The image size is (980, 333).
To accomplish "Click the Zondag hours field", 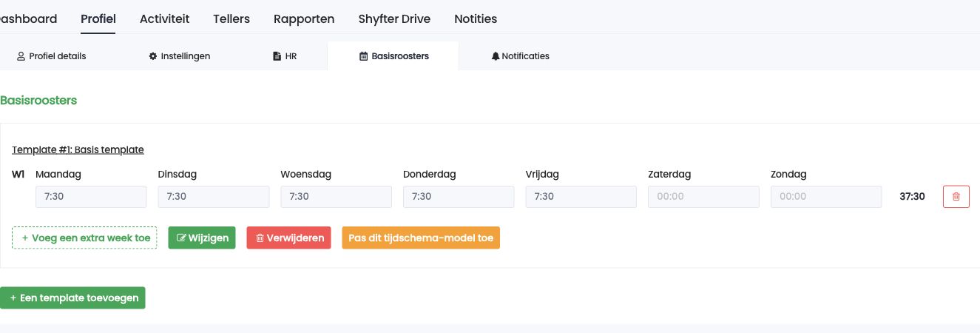I will [x=826, y=196].
